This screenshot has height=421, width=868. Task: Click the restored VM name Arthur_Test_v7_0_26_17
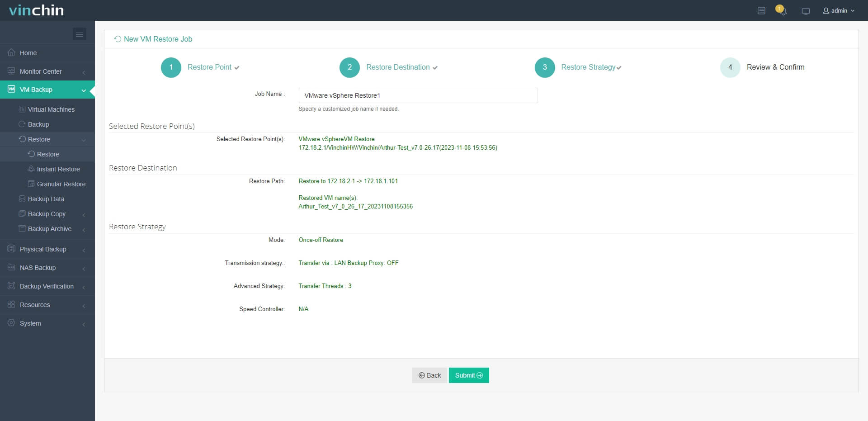coord(355,206)
